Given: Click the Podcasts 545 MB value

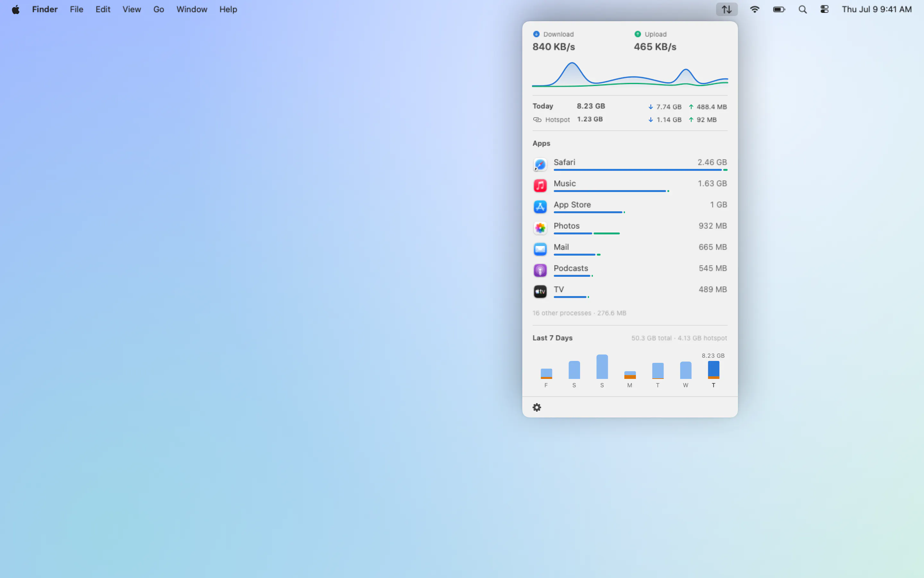Looking at the screenshot, I should coord(713,268).
